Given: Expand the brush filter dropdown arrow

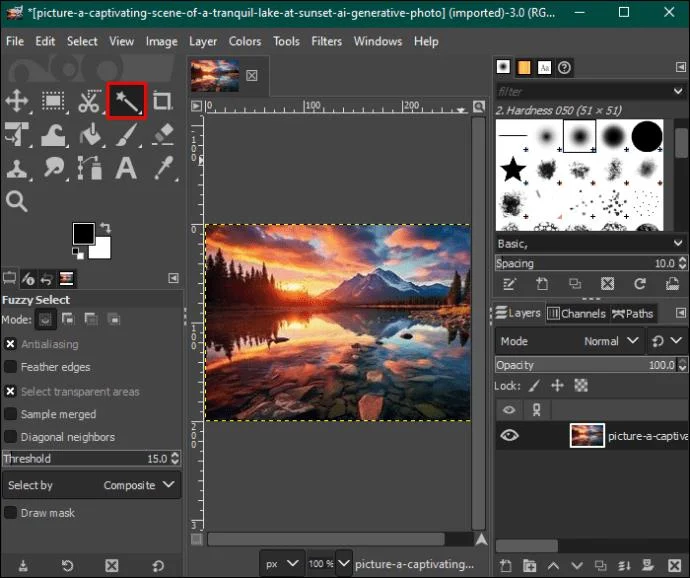Looking at the screenshot, I should 678,91.
